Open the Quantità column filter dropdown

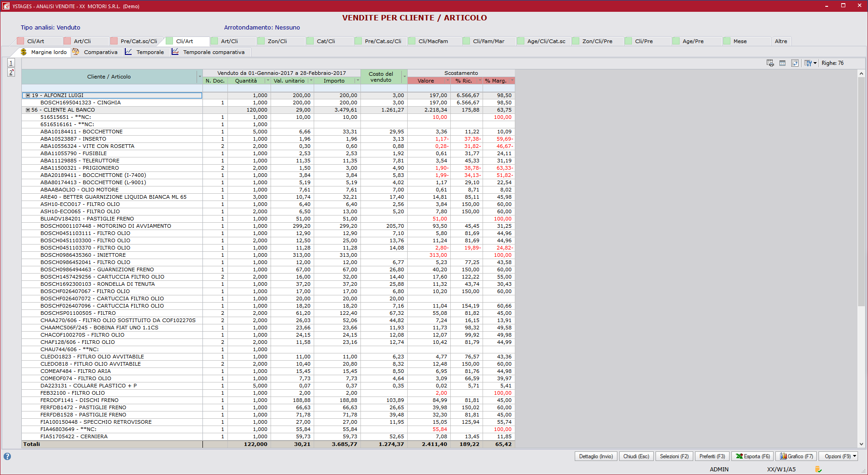pyautogui.click(x=267, y=81)
